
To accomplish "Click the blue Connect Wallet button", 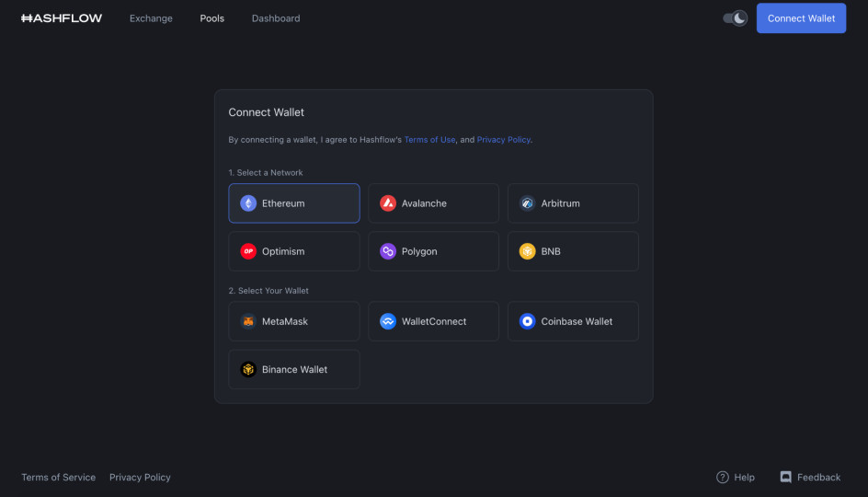I will pyautogui.click(x=801, y=18).
